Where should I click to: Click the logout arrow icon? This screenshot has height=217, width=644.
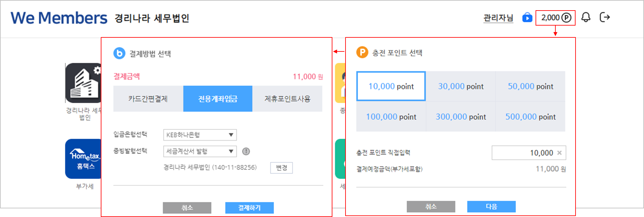tap(604, 17)
